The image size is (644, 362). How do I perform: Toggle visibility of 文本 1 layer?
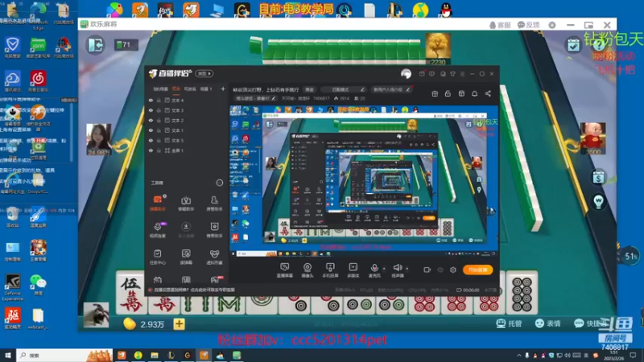coord(151,130)
